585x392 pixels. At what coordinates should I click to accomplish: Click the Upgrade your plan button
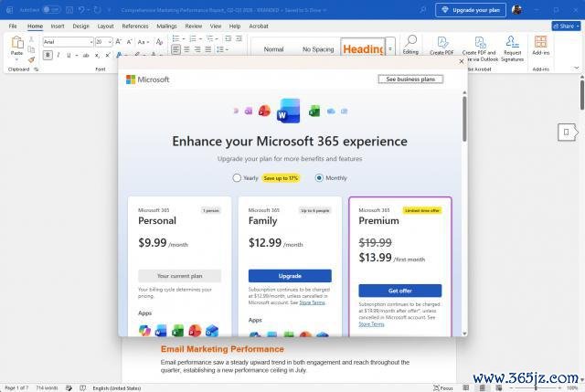(x=471, y=10)
